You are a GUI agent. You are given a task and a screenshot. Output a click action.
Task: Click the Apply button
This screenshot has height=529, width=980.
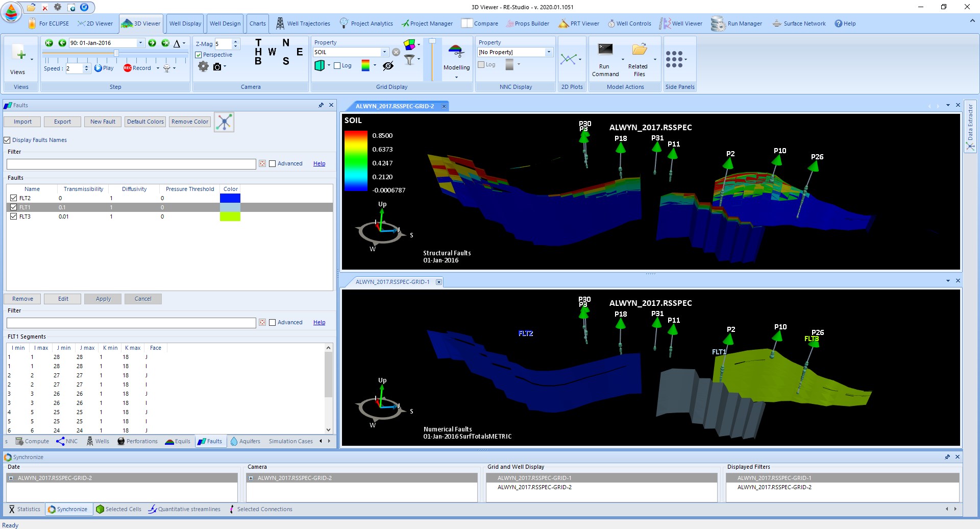click(x=103, y=299)
